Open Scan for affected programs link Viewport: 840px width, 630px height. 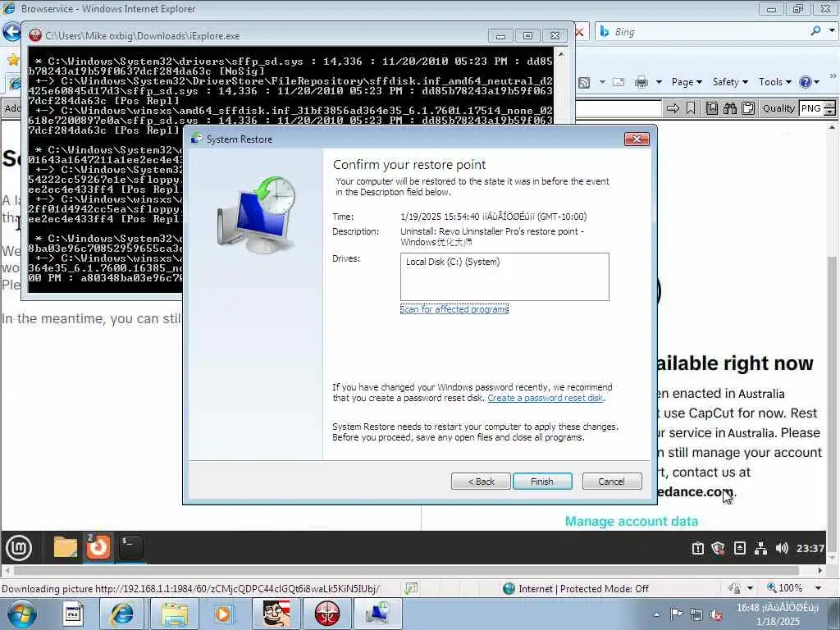click(454, 309)
